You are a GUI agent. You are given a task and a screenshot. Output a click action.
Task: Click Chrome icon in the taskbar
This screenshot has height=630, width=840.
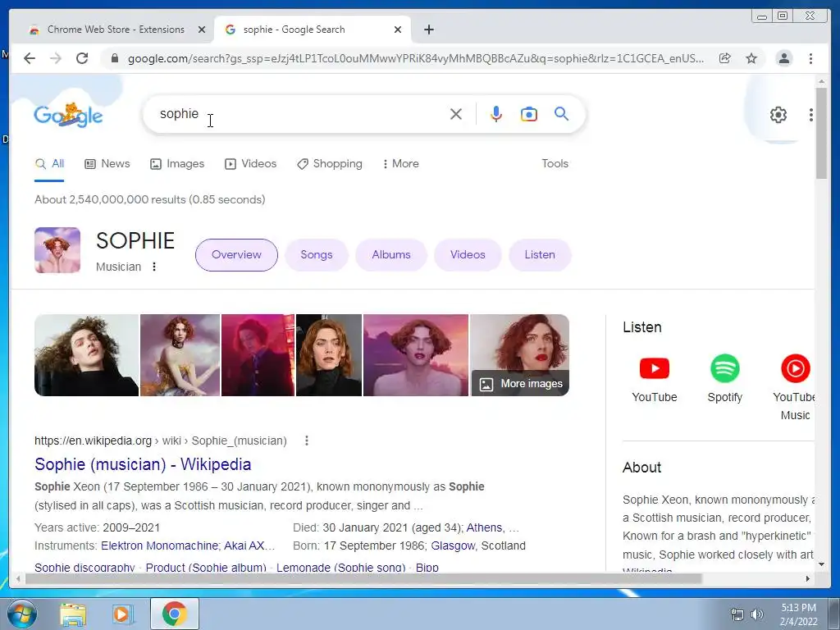[174, 614]
